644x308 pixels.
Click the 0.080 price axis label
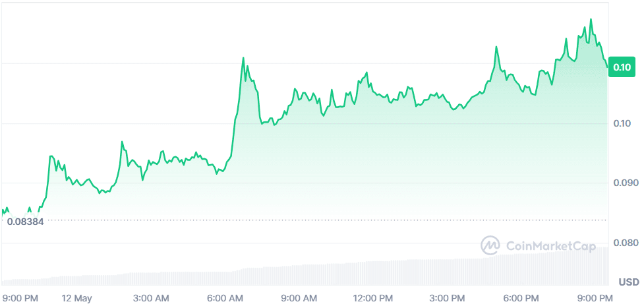(626, 243)
